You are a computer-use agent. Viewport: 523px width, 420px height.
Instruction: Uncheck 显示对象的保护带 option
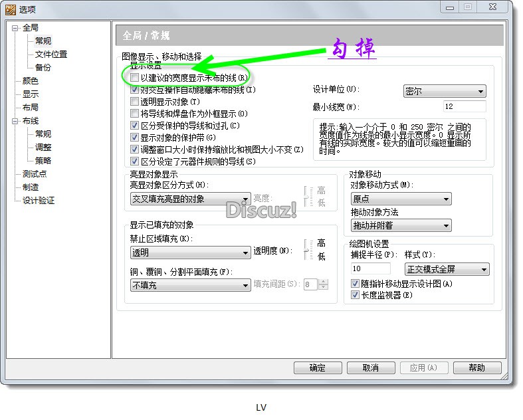pyautogui.click(x=134, y=138)
